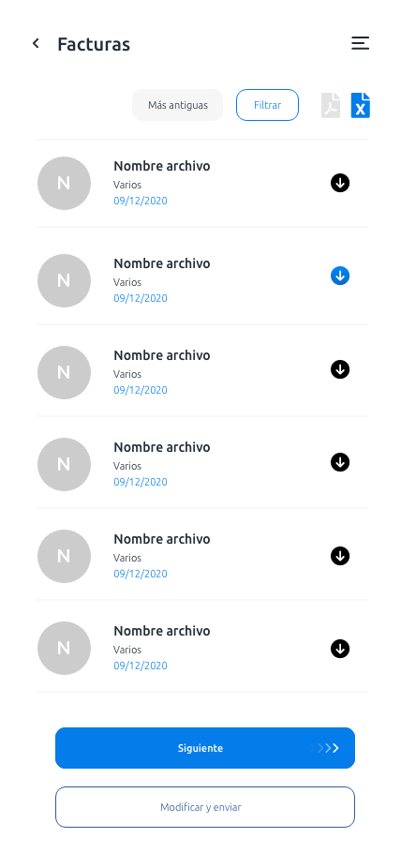The width and height of the screenshot is (401, 868).
Task: Go back using the left arrow
Action: click(x=36, y=43)
